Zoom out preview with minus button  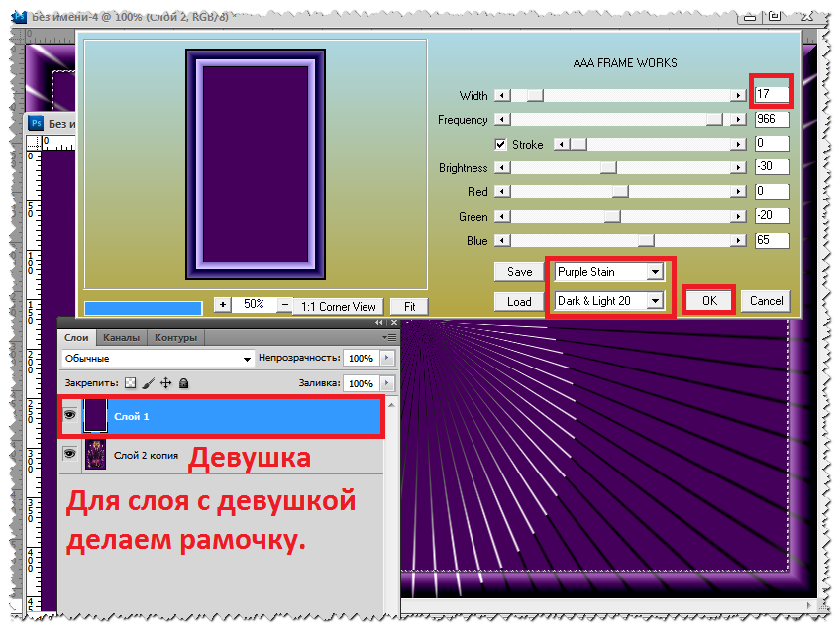tap(285, 305)
